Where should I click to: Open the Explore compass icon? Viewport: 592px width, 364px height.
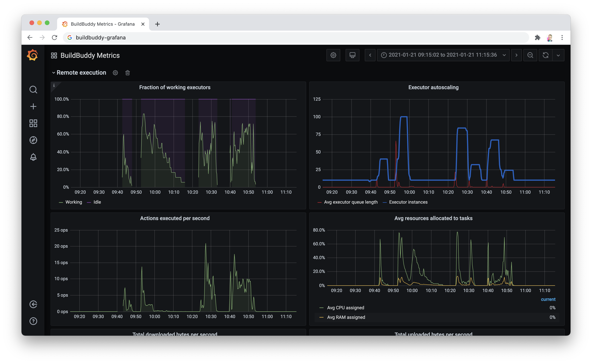coord(33,140)
